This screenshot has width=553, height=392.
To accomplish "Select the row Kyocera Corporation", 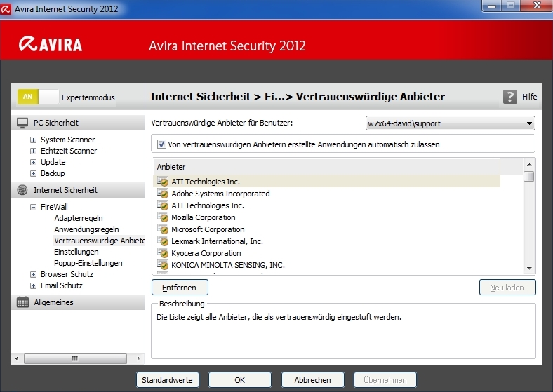I will (326, 253).
